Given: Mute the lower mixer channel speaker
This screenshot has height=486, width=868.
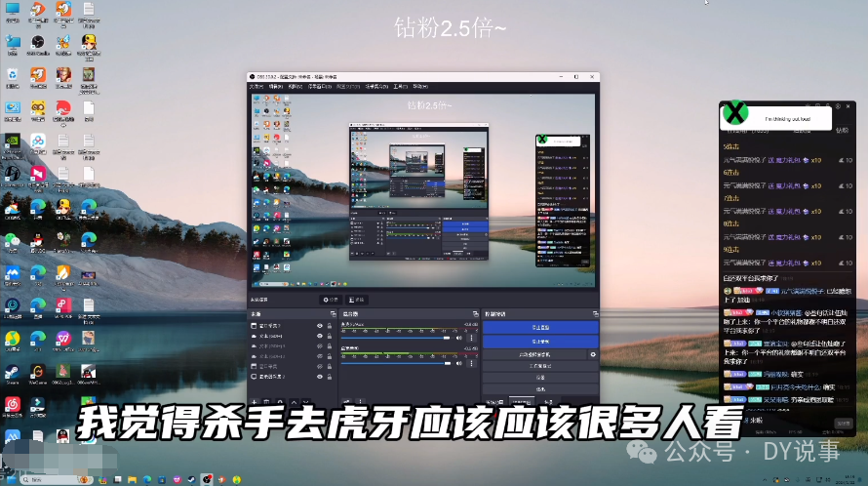Looking at the screenshot, I should [x=459, y=363].
